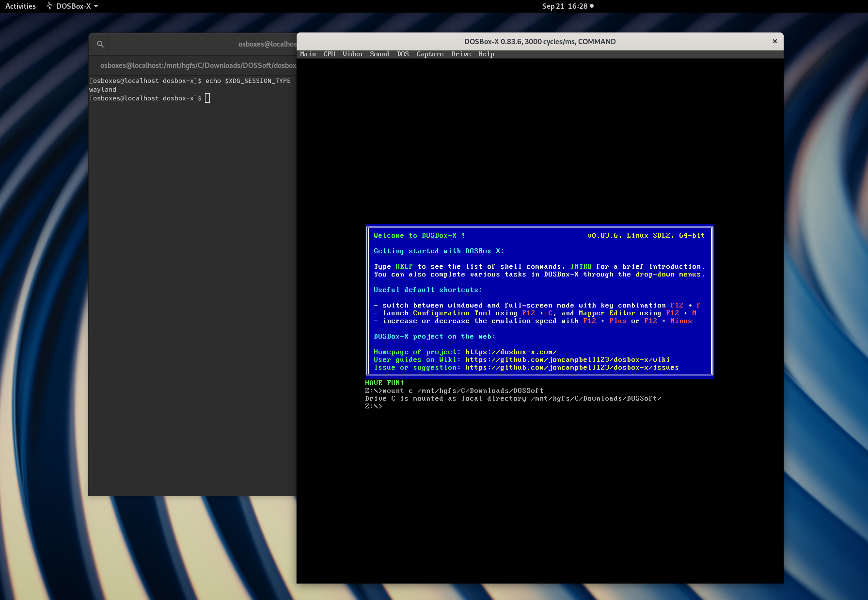
Task: Open the Sound menu
Action: pos(379,54)
